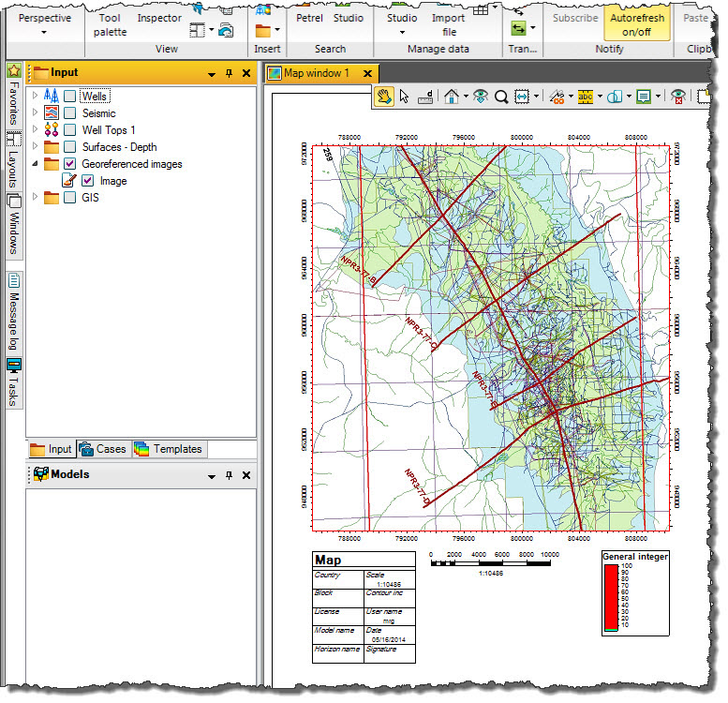Click the home view icon
The width and height of the screenshot is (728, 703).
coord(451,96)
